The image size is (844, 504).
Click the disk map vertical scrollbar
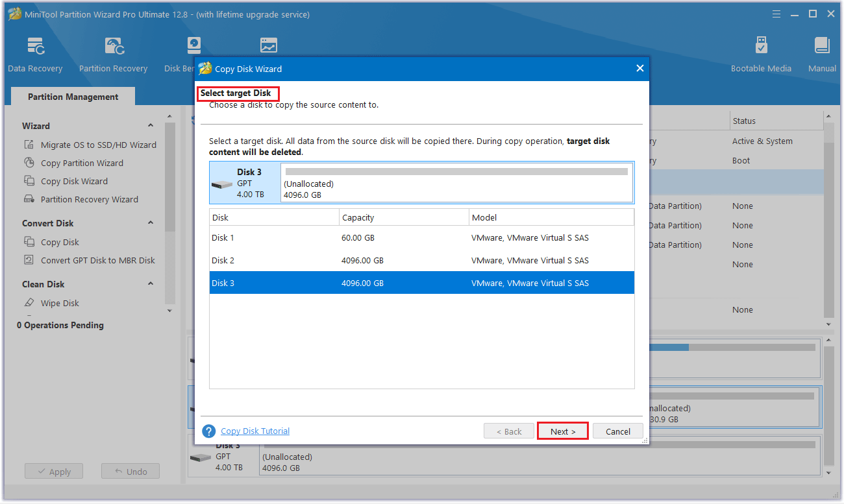click(828, 405)
